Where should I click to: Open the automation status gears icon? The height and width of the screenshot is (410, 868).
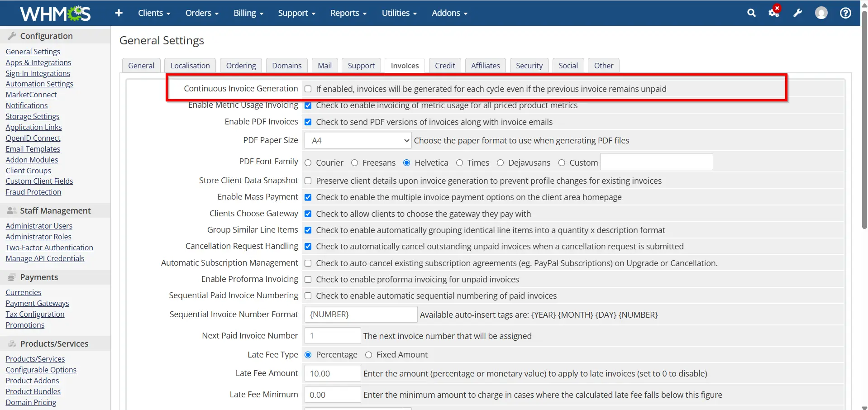774,12
